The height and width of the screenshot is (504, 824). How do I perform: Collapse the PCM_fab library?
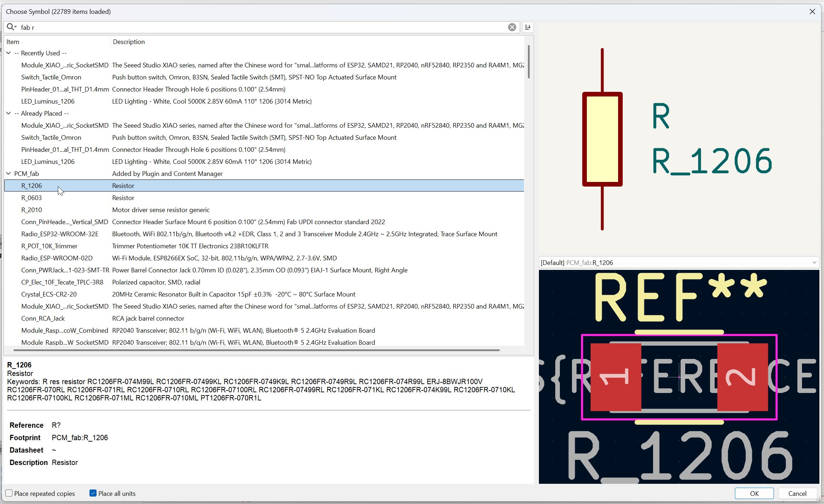(x=9, y=173)
